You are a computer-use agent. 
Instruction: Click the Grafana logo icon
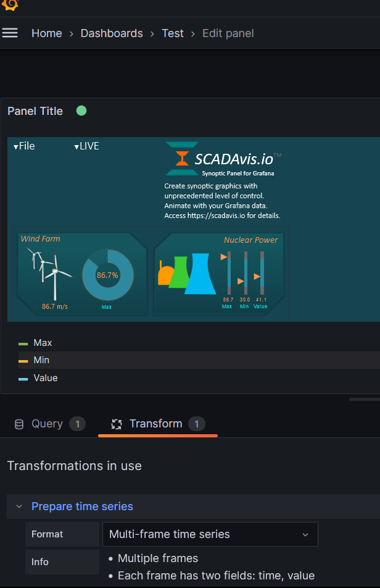pos(10,5)
